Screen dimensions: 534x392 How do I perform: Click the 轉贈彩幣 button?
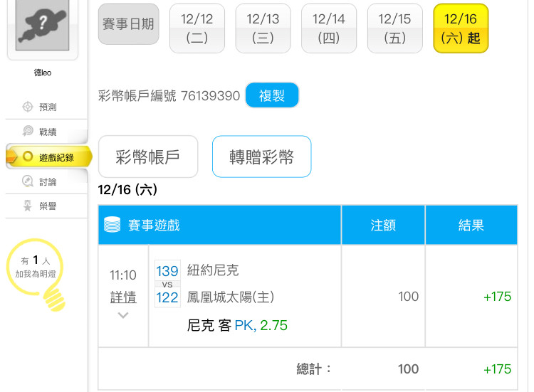pos(261,157)
